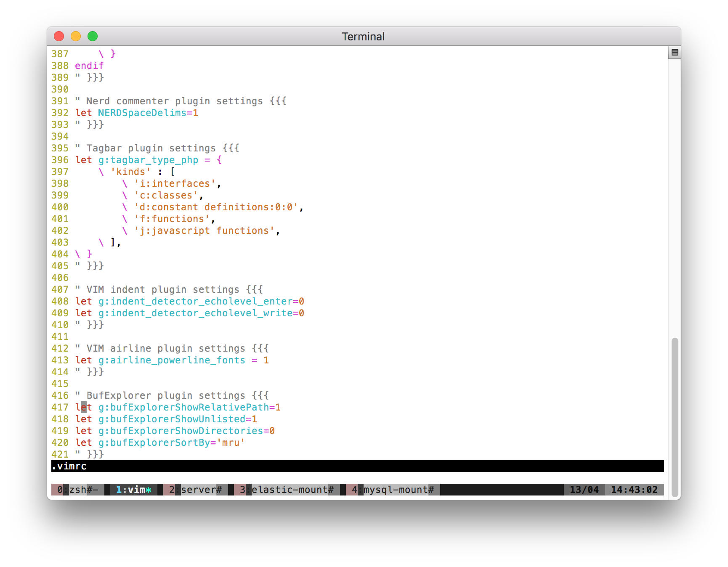Zoom Terminal with the green button

93,36
